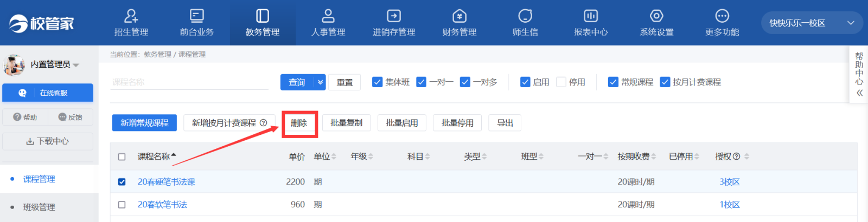The width and height of the screenshot is (868, 222).
Task: Click the 删除 delete button
Action: click(299, 123)
